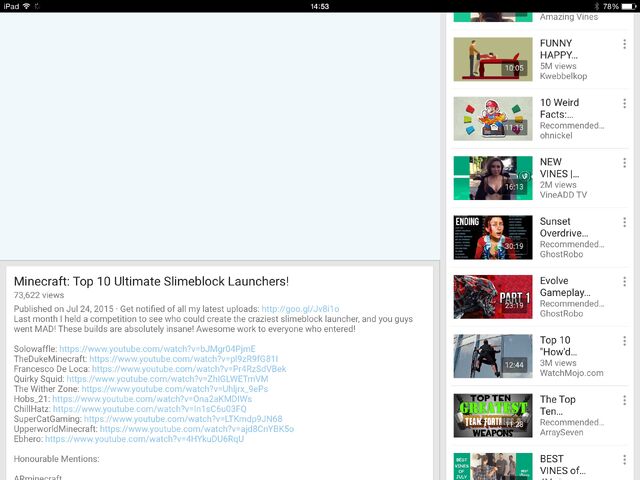The width and height of the screenshot is (640, 480).
Task: Open options menu for Evolve Gameplay video
Action: pos(624,281)
